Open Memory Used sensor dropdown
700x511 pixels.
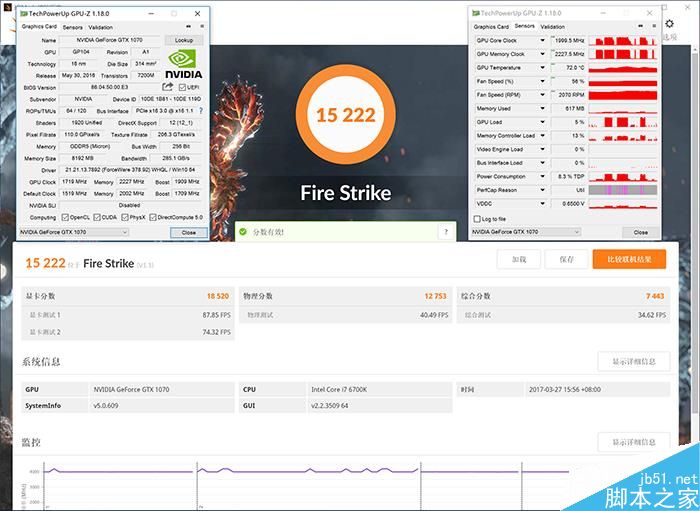pyautogui.click(x=542, y=108)
